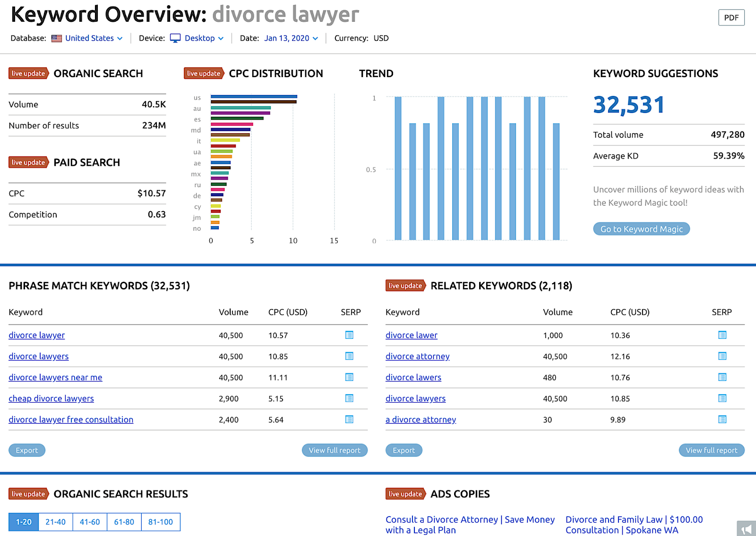Image resolution: width=756 pixels, height=536 pixels.
Task: Open SERP icon for divorce lawyer free consultation
Action: point(349,419)
